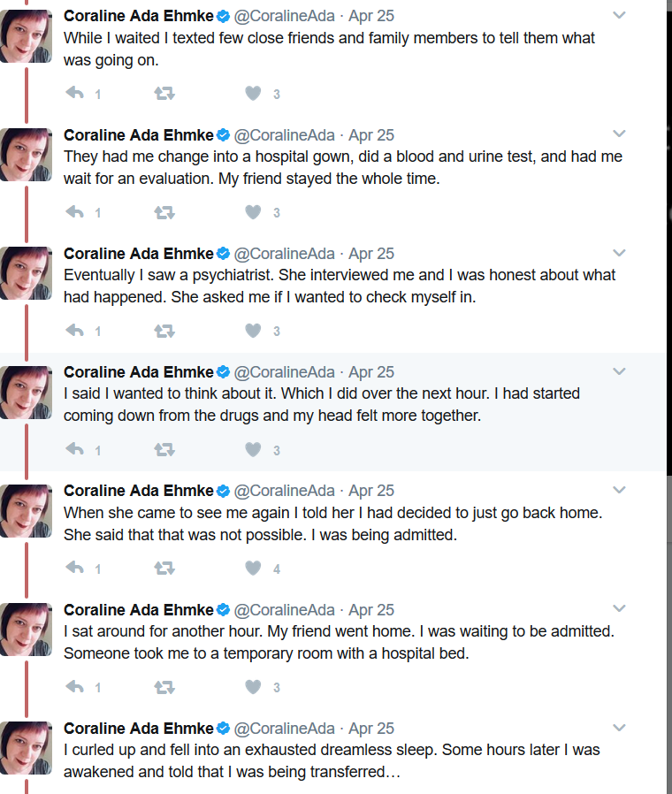The height and width of the screenshot is (794, 672).
Task: Click the Coraline Ada Ehmke name on the last tweet
Action: [138, 729]
